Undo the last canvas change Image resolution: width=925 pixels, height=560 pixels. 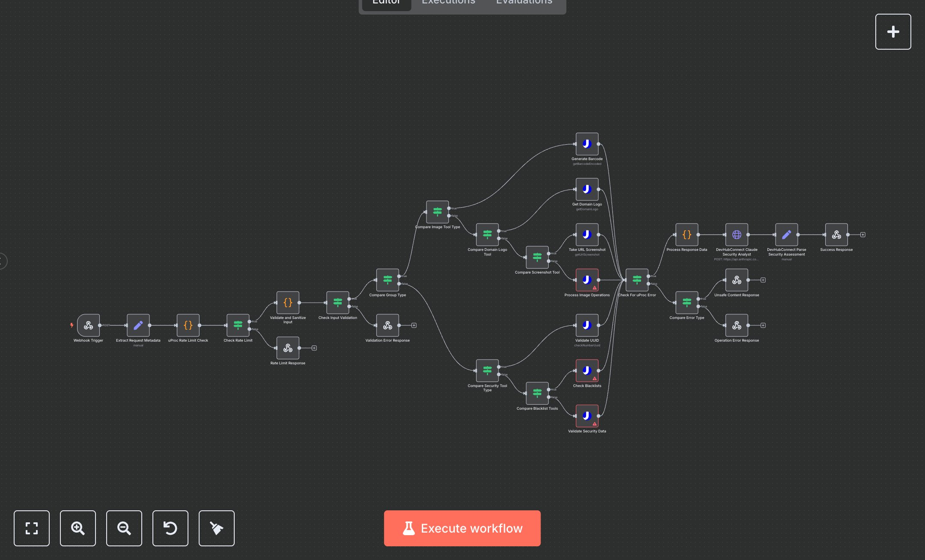[x=170, y=528]
